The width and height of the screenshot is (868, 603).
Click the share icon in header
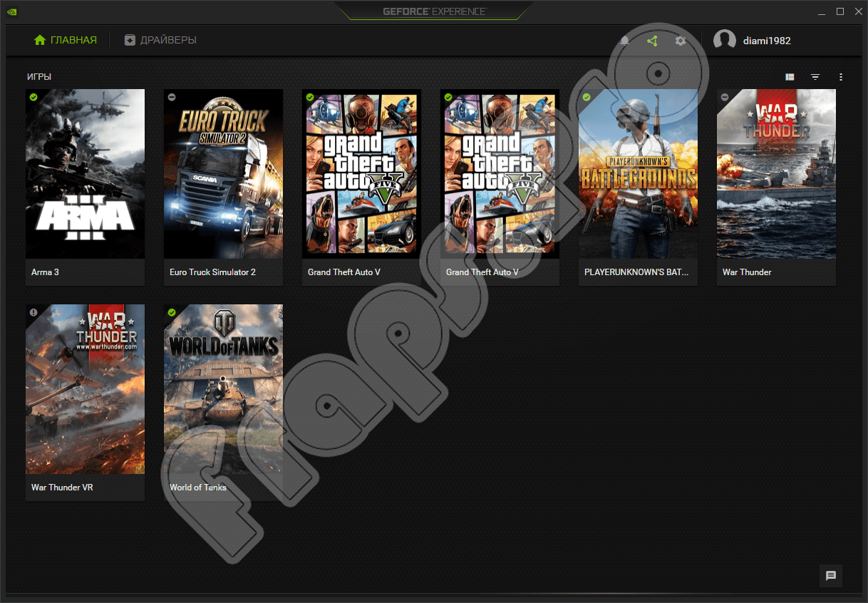[652, 41]
